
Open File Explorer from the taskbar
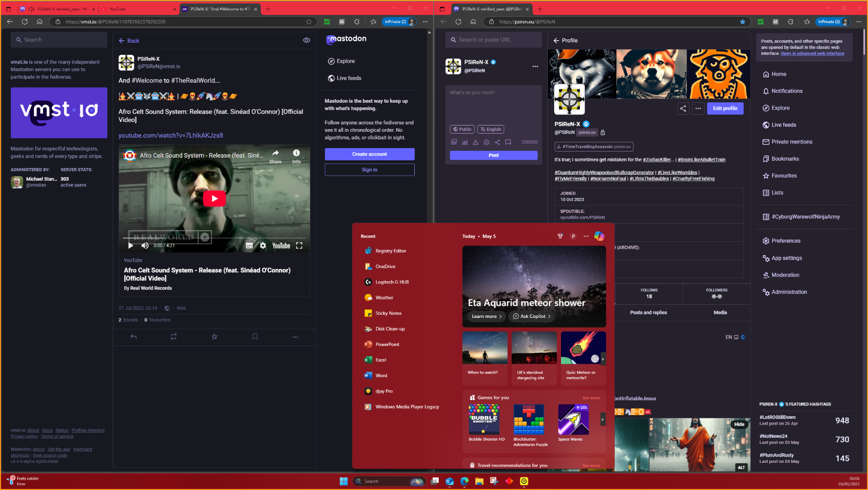click(480, 481)
